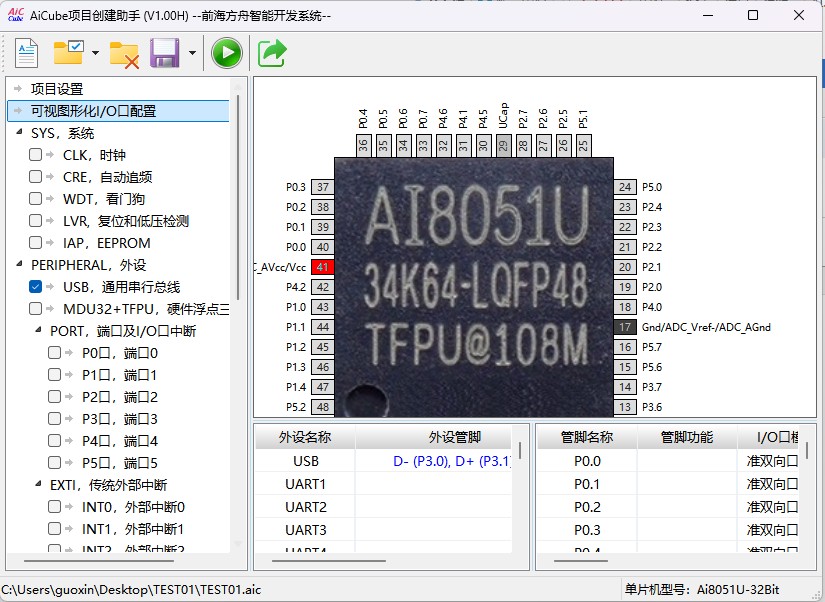This screenshot has height=602, width=825.
Task: Save project with the floppy disk icon
Action: [165, 53]
